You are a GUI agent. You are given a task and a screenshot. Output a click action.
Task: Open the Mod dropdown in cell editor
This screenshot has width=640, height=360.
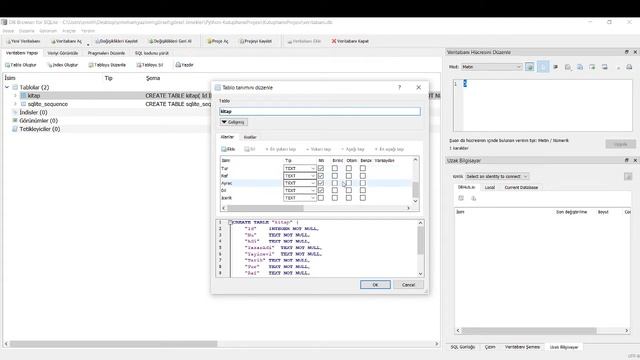491,67
